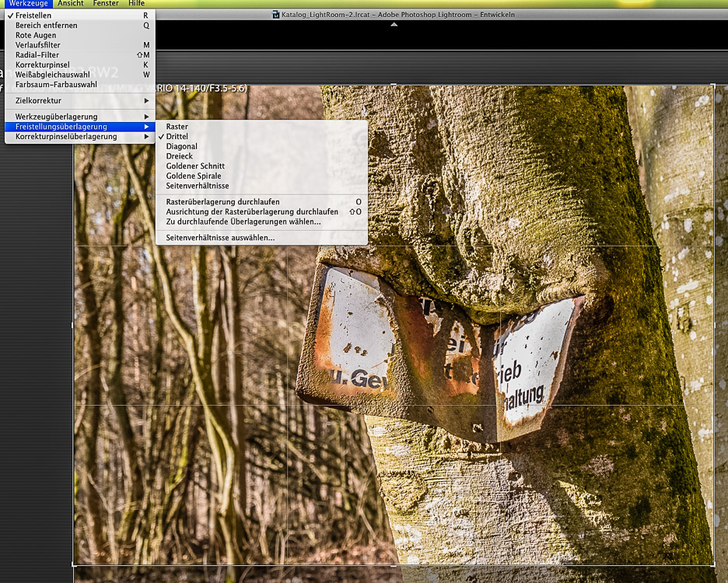Image resolution: width=728 pixels, height=583 pixels.
Task: Click the bottom-center crop frame handle
Action: [x=394, y=565]
